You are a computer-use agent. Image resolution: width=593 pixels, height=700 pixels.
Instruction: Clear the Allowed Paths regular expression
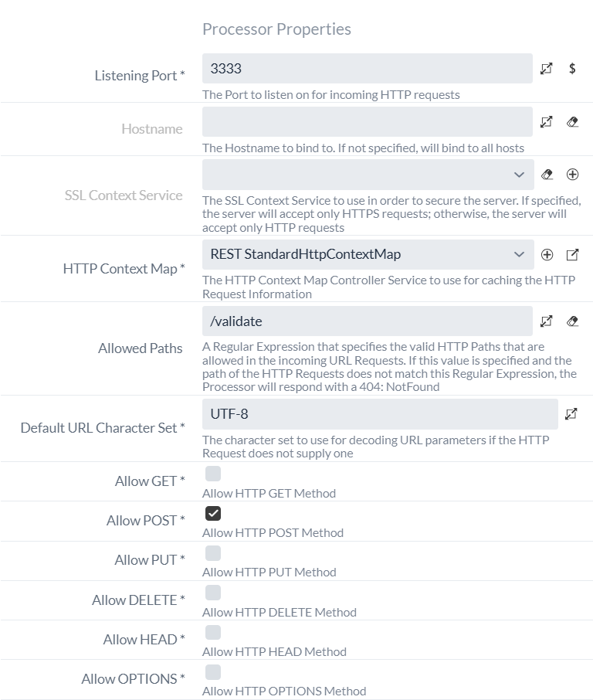tap(572, 321)
